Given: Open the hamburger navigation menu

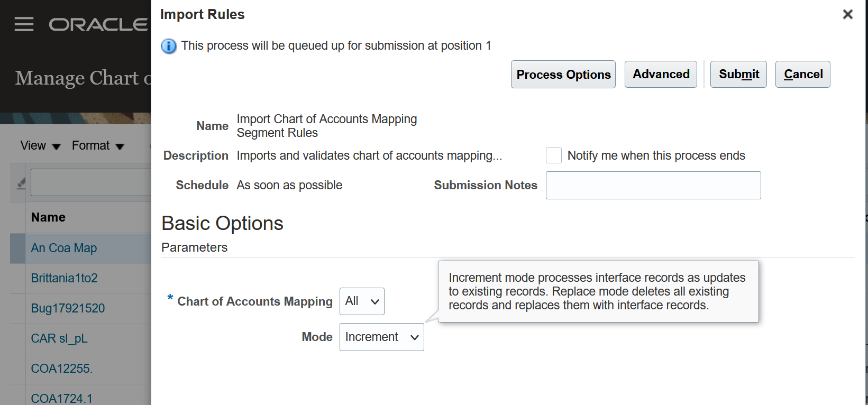Looking at the screenshot, I should 24,24.
